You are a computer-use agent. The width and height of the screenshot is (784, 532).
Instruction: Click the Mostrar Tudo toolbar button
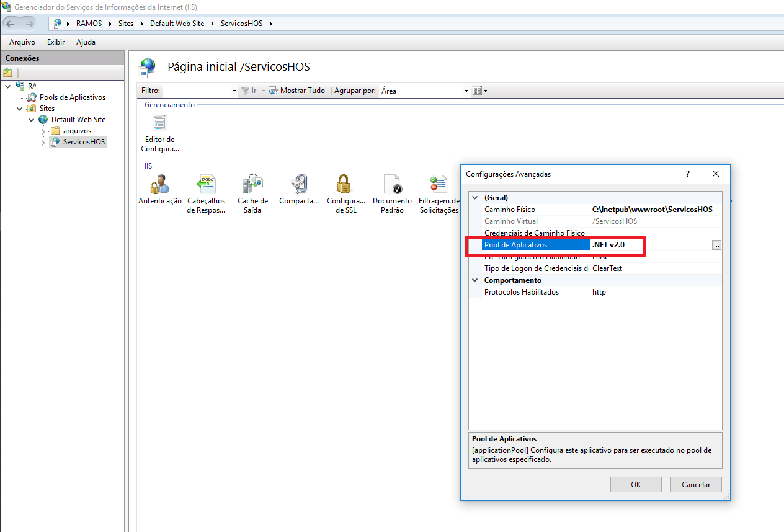296,91
